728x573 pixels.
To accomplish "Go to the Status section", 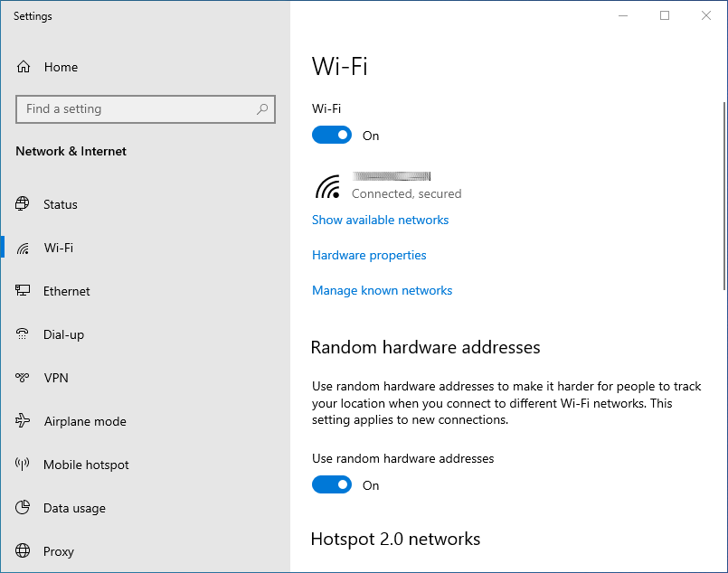I will point(61,204).
